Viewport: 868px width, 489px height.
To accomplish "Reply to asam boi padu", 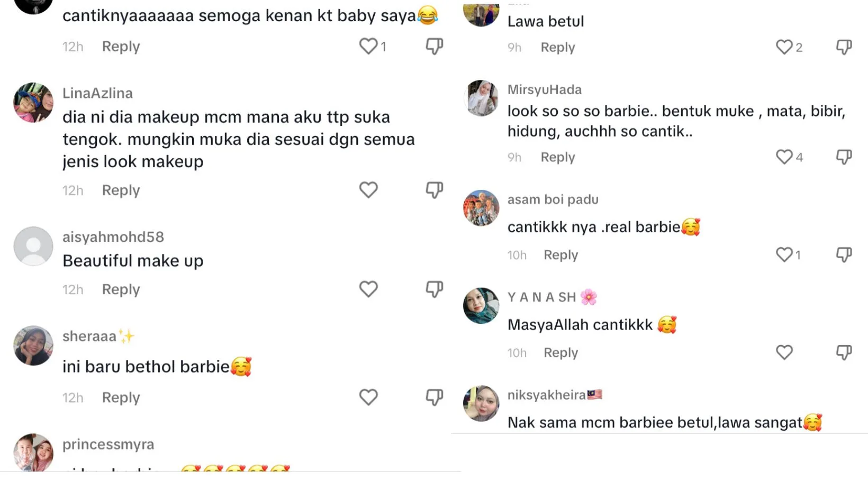I will (560, 255).
